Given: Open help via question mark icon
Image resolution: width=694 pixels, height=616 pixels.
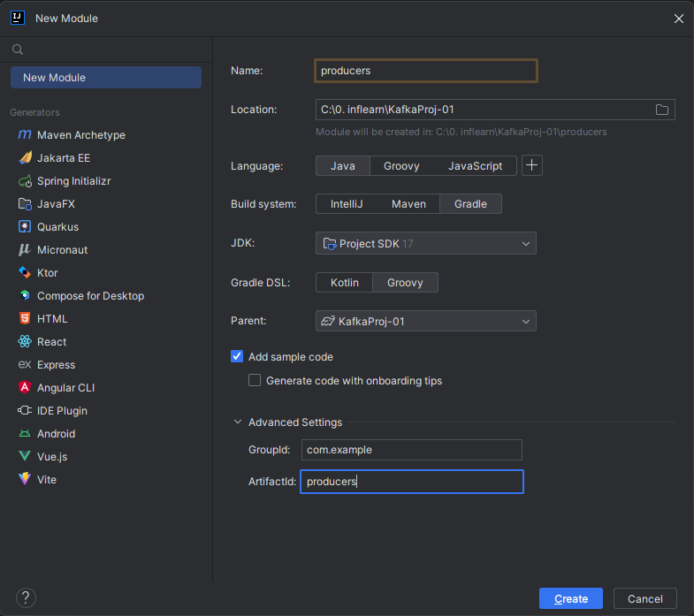Looking at the screenshot, I should click(27, 597).
